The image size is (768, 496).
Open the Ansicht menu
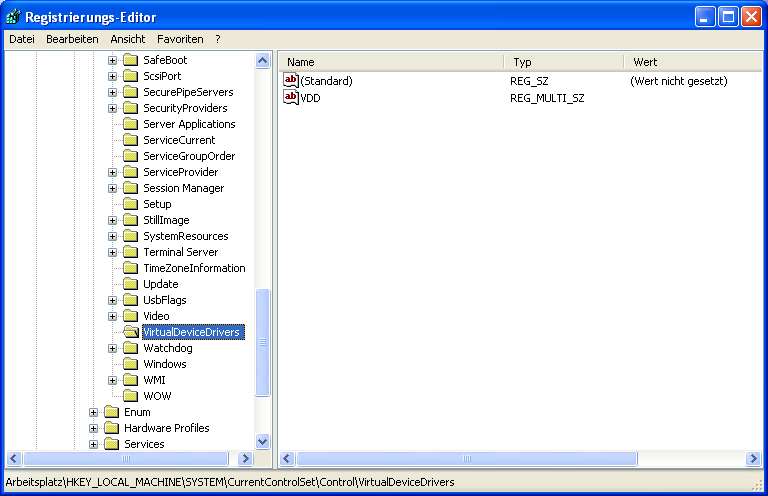pos(128,39)
